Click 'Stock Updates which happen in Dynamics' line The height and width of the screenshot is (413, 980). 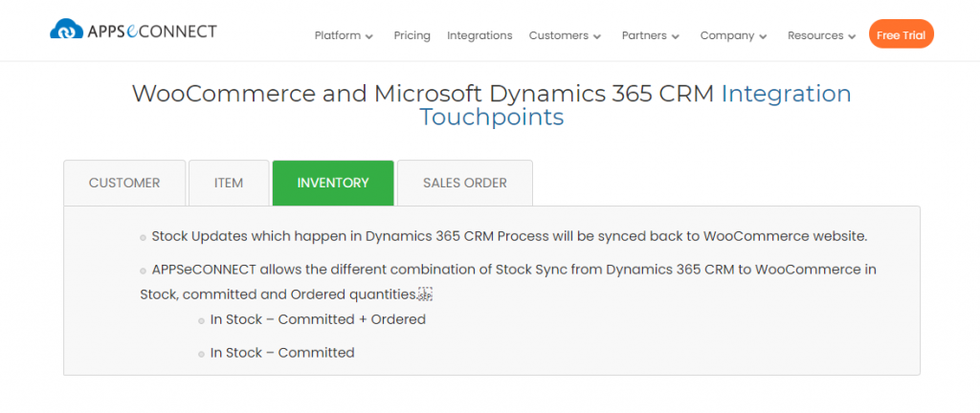[x=509, y=236]
